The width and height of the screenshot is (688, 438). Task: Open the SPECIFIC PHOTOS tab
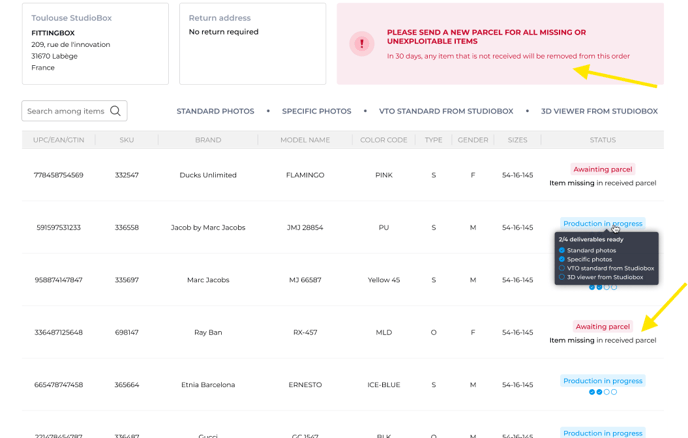(x=317, y=111)
